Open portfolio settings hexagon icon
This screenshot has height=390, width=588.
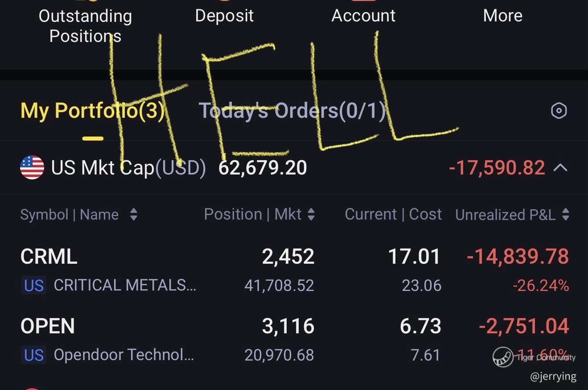coord(559,111)
